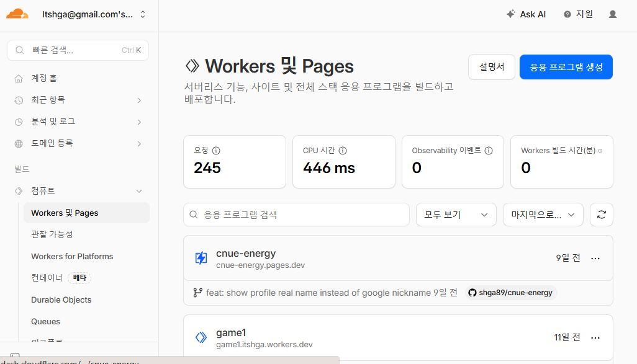The image size is (637, 364).
Task: Click the 컴퓨트 diamond icon
Action: 19,191
